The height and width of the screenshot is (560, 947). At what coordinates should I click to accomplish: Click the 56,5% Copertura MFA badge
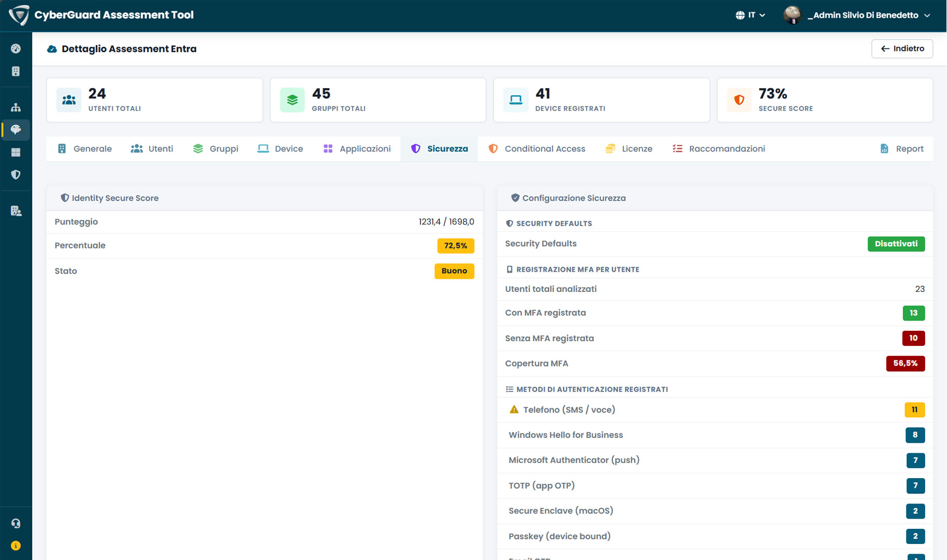click(906, 363)
